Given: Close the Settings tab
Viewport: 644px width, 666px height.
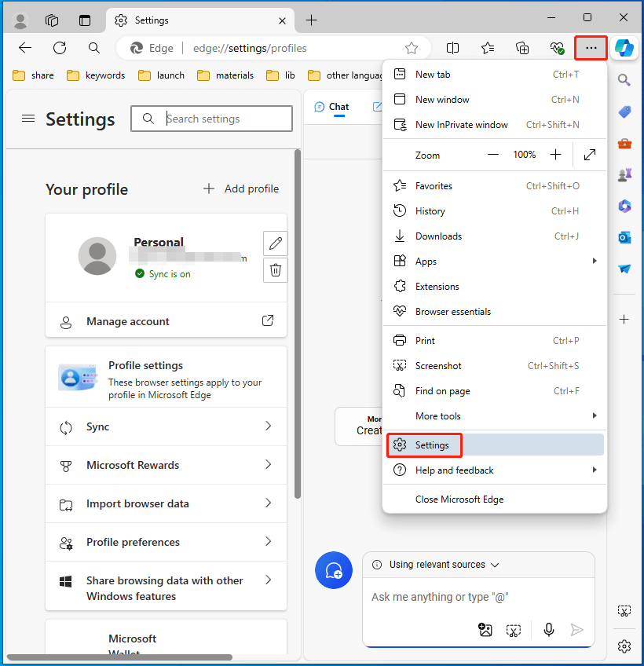Looking at the screenshot, I should click(282, 20).
